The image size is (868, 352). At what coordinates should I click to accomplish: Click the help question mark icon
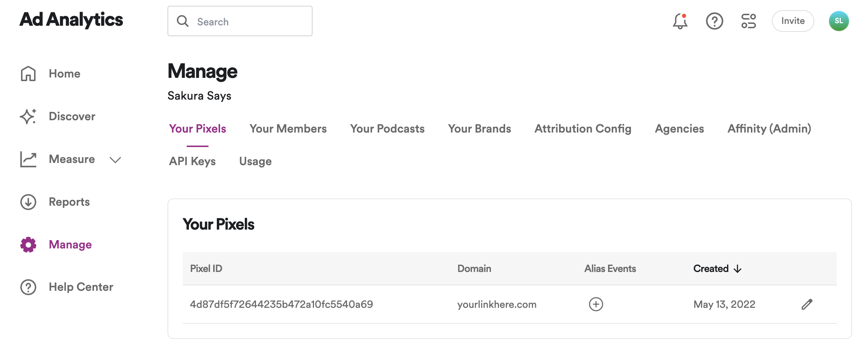[714, 21]
